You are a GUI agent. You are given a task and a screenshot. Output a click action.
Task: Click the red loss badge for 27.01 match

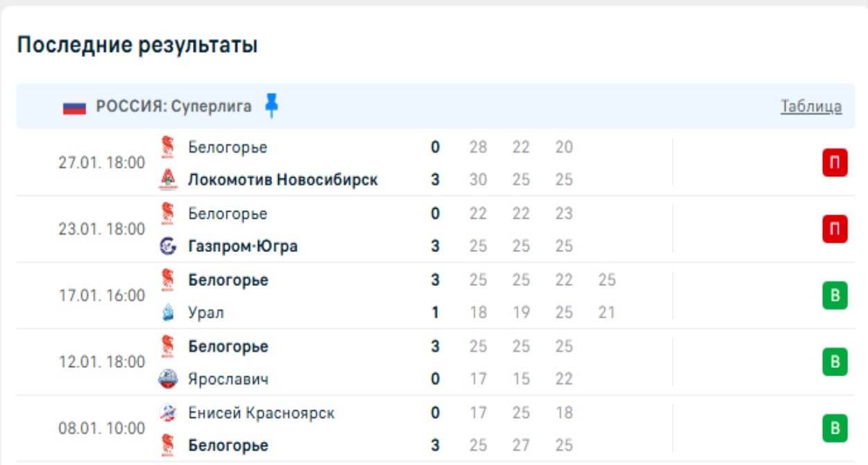835,163
